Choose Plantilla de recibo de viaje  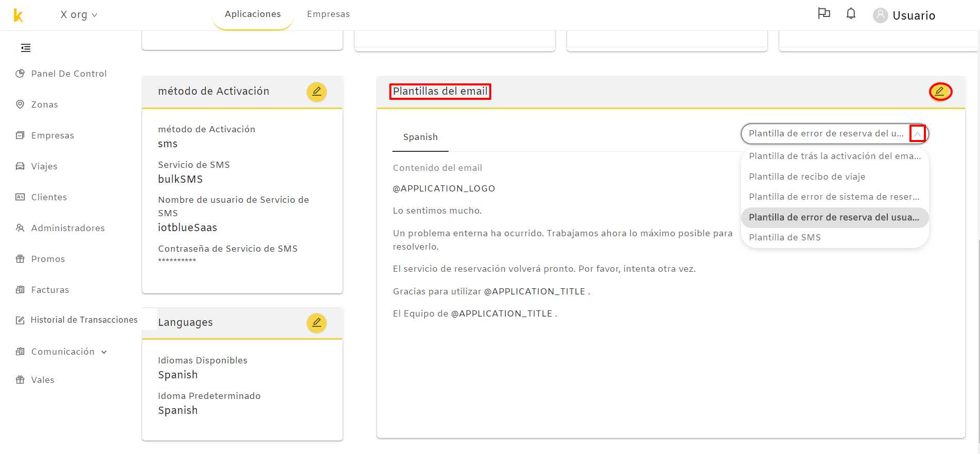coord(835,177)
